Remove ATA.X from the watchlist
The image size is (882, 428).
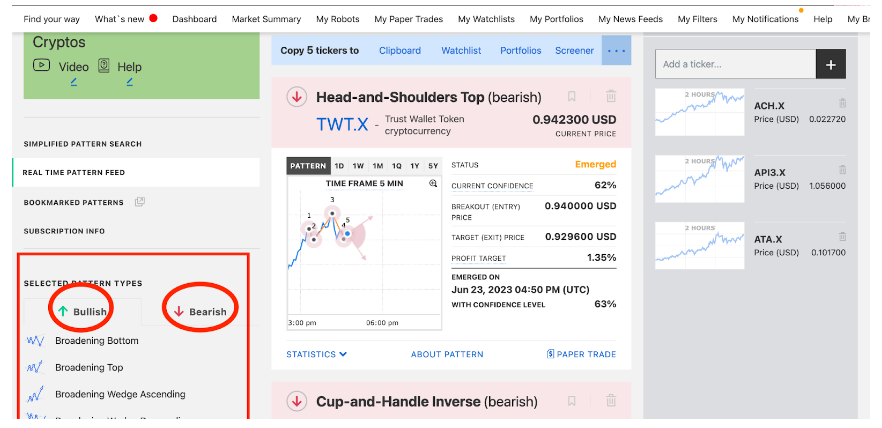842,236
